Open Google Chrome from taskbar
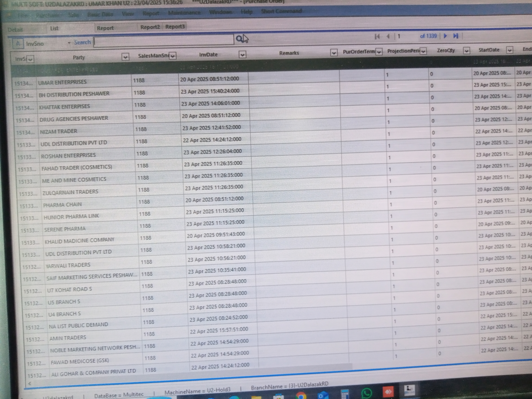The height and width of the screenshot is (399, 532). point(301,396)
